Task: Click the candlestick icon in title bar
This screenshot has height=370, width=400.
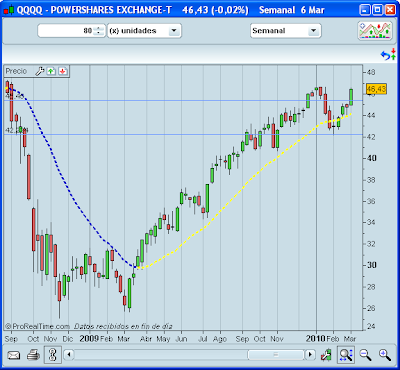Action: [x=9, y=10]
